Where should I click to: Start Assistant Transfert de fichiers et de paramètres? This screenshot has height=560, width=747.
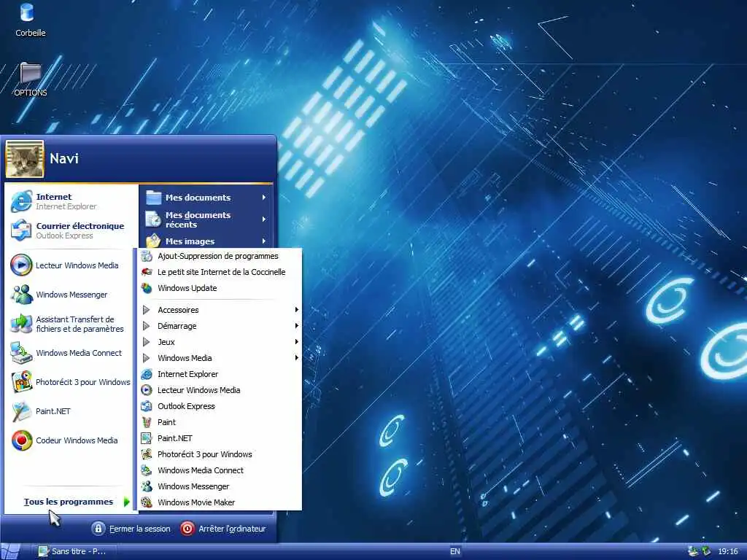click(69, 324)
